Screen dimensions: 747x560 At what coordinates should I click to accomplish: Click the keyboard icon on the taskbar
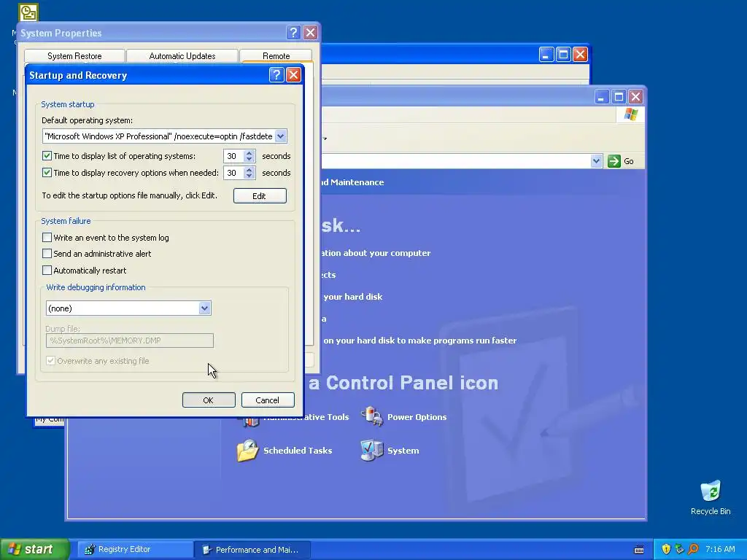pos(639,550)
